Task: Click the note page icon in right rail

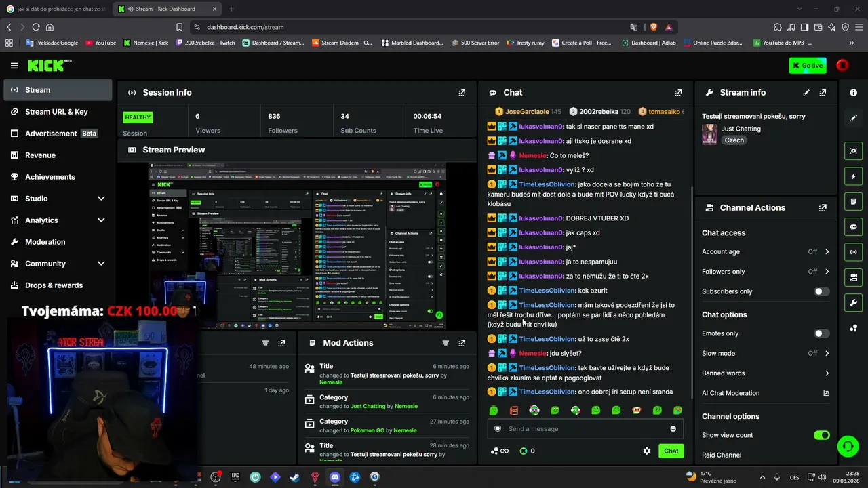Action: tap(853, 201)
